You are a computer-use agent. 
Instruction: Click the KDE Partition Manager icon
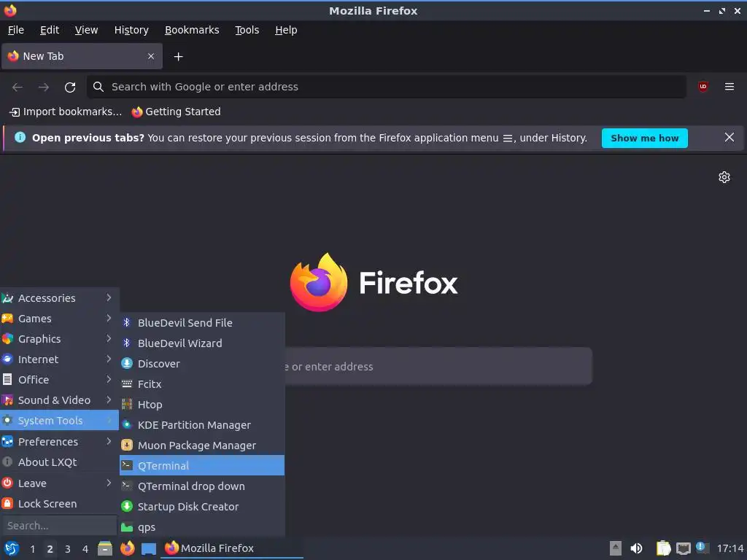127,425
